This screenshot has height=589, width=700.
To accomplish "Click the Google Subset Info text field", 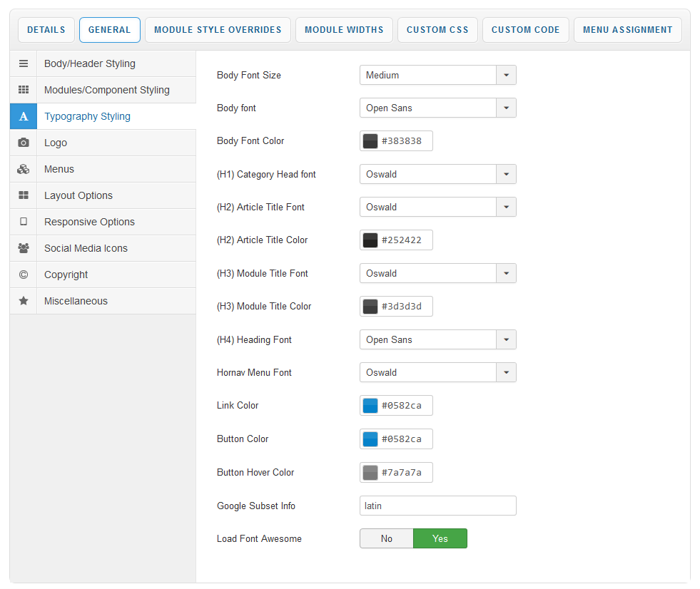I will tap(437, 506).
